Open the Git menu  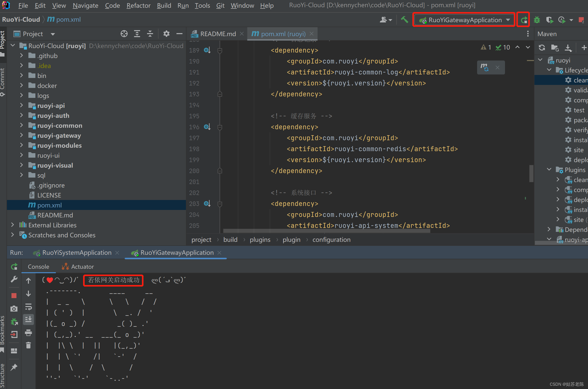pos(220,5)
